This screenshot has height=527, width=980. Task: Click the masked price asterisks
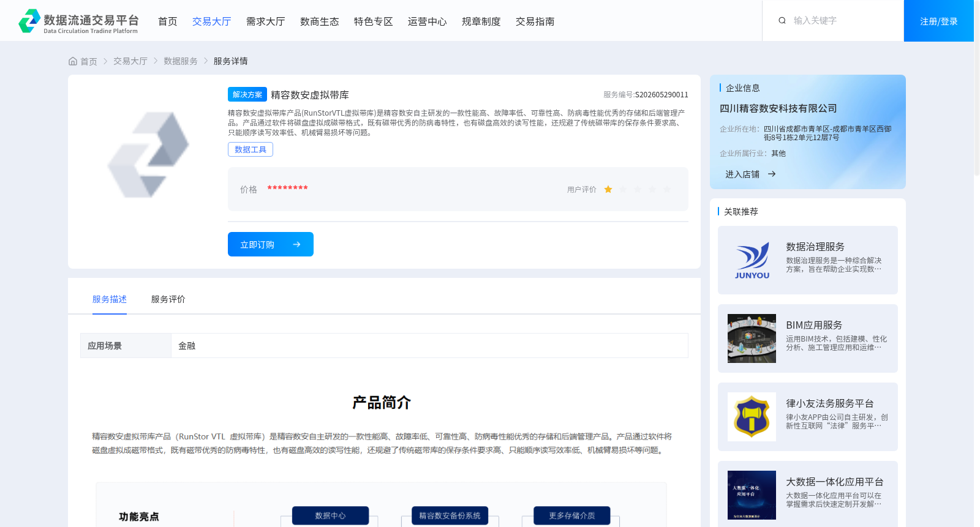[x=287, y=189]
